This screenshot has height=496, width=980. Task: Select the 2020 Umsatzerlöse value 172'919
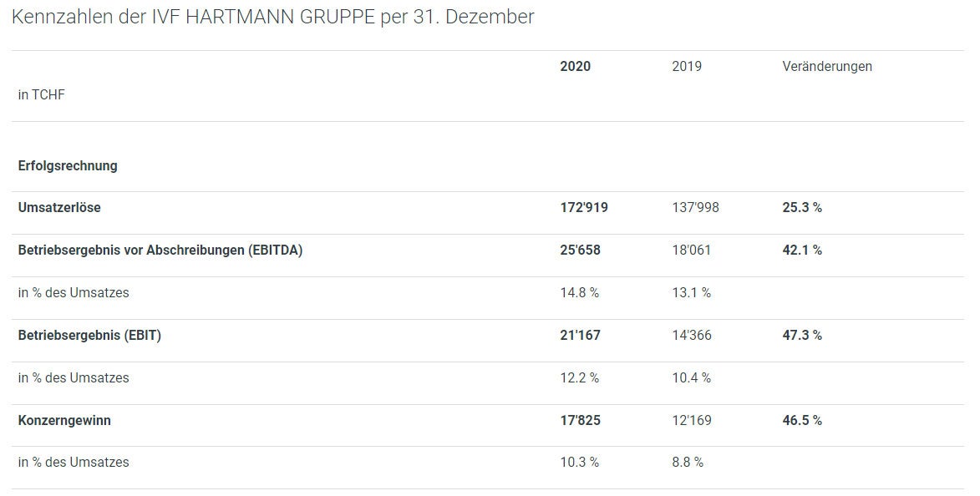pos(584,207)
